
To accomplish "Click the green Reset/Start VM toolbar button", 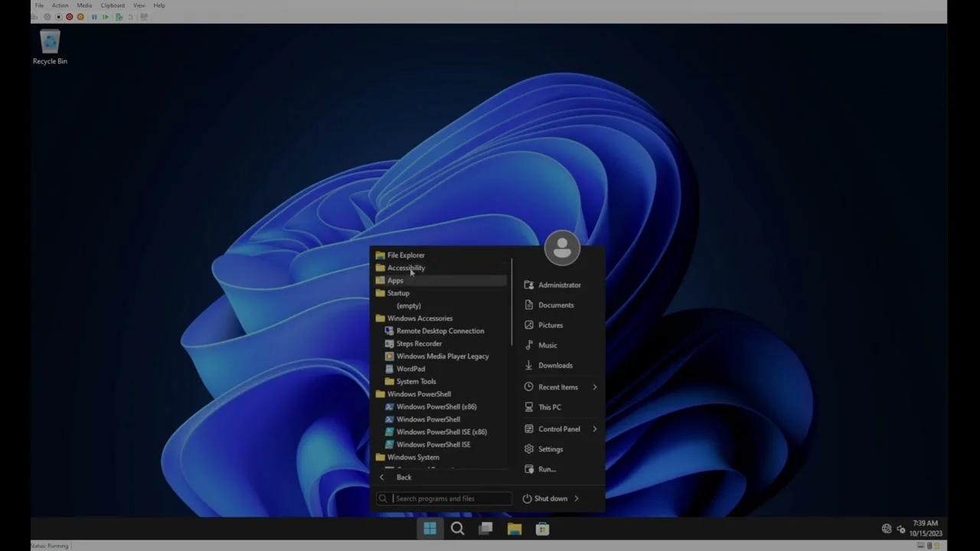I will click(x=106, y=17).
